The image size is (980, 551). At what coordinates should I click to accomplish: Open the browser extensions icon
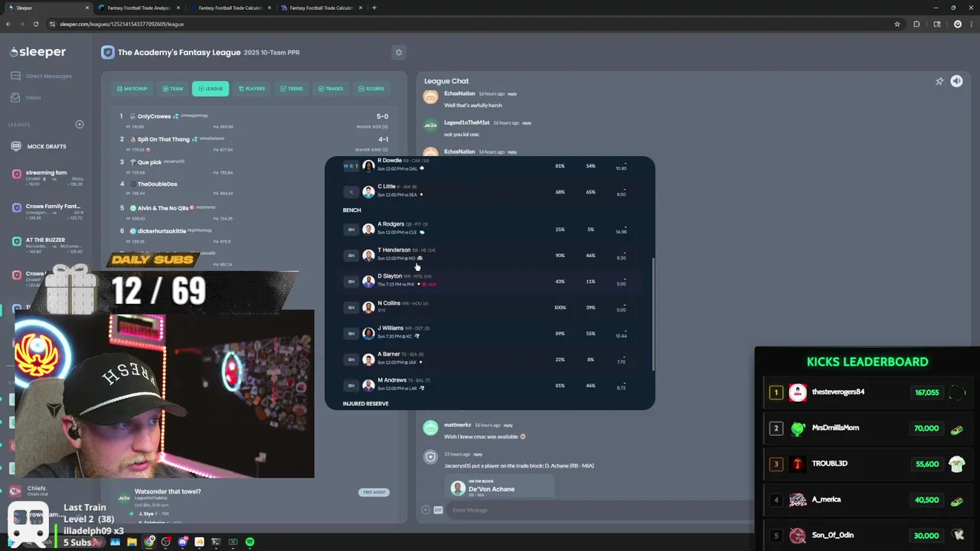[916, 24]
